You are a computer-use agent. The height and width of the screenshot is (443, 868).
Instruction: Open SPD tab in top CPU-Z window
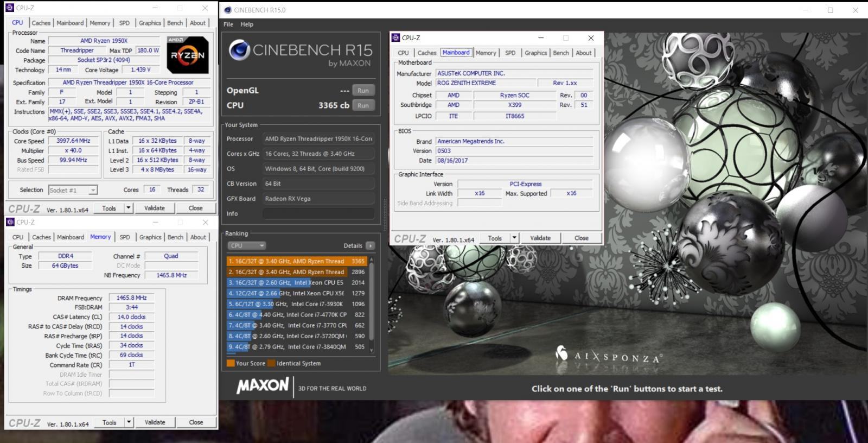pyautogui.click(x=124, y=23)
